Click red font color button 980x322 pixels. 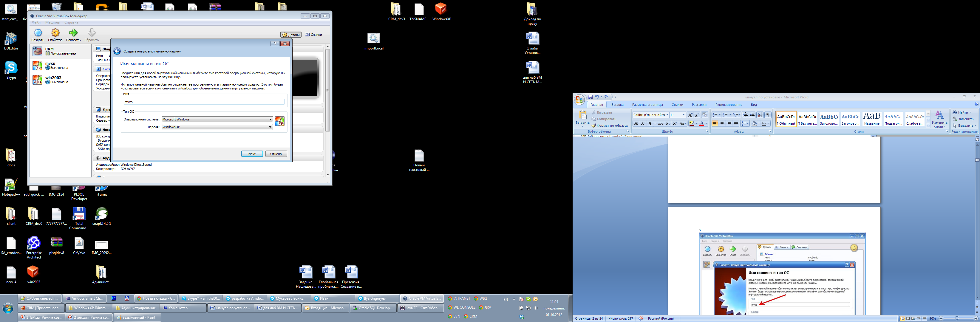[702, 123]
